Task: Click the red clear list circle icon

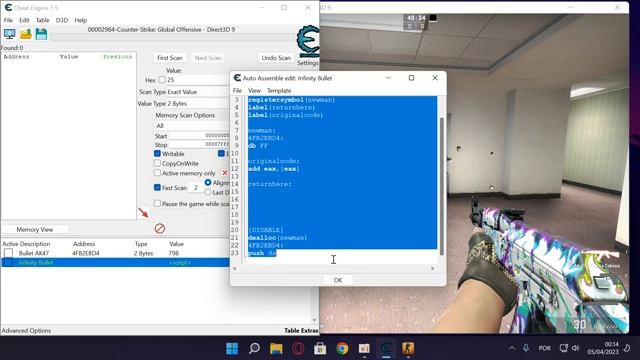Action: 160,228
